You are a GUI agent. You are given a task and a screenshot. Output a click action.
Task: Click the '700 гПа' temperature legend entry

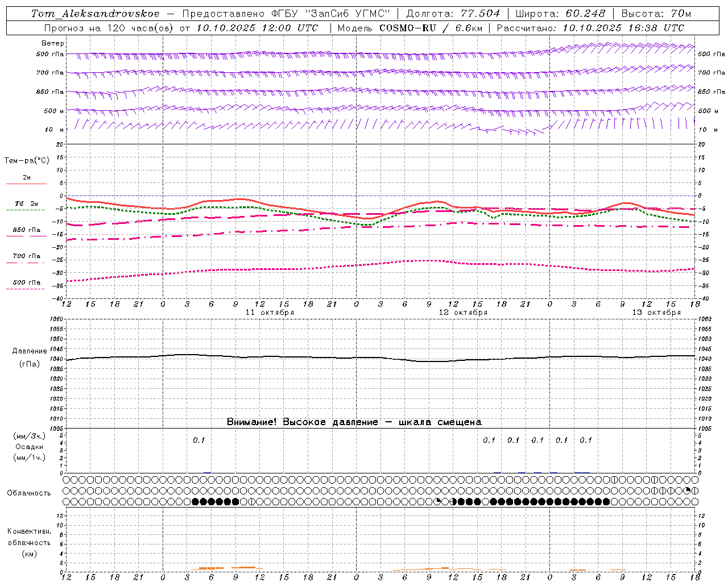[27, 256]
